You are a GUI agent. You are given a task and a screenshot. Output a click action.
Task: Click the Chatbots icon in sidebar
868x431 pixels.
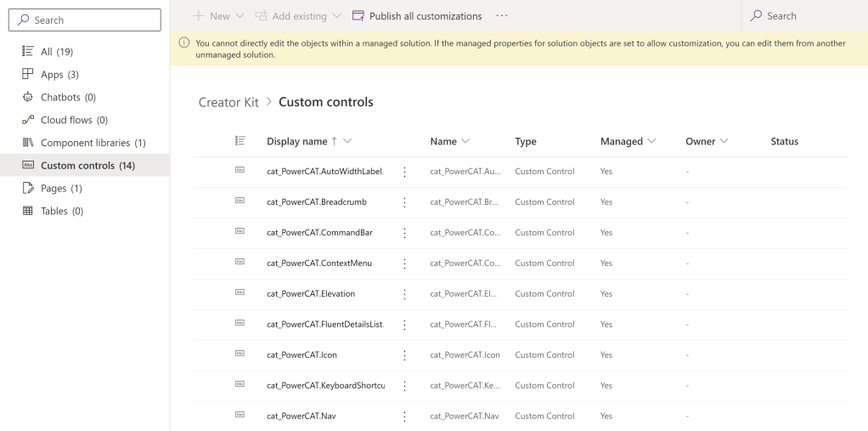28,97
